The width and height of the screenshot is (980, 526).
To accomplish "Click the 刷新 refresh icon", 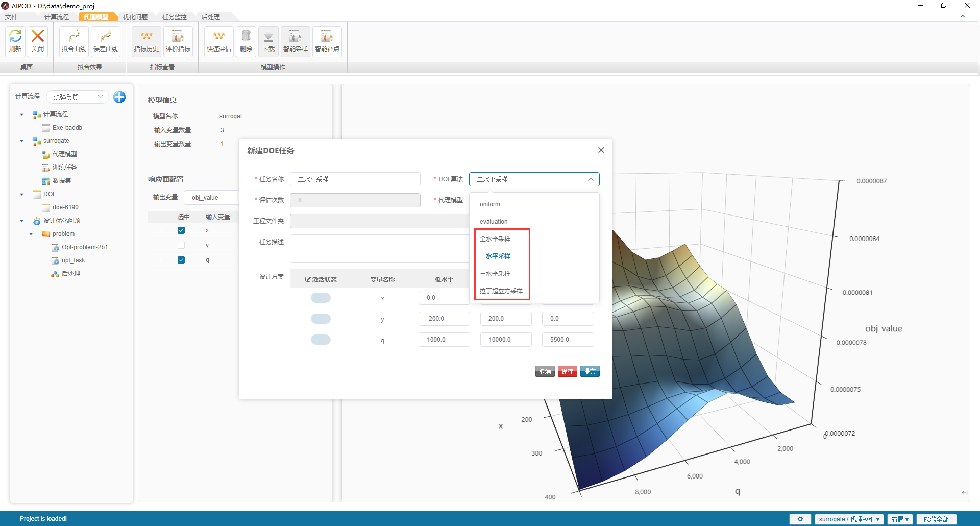I will coord(15,41).
